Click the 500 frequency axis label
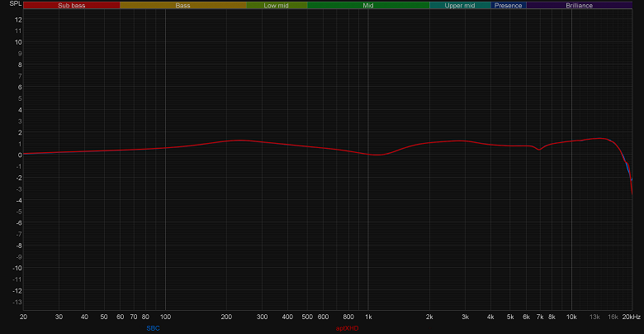 click(x=307, y=317)
